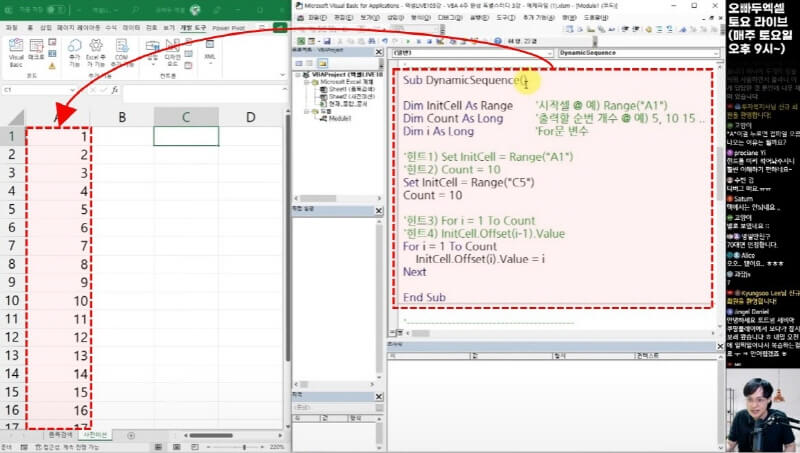This screenshot has width=800, height=453.
Task: Click the Excel account profile picture
Action: [x=195, y=10]
